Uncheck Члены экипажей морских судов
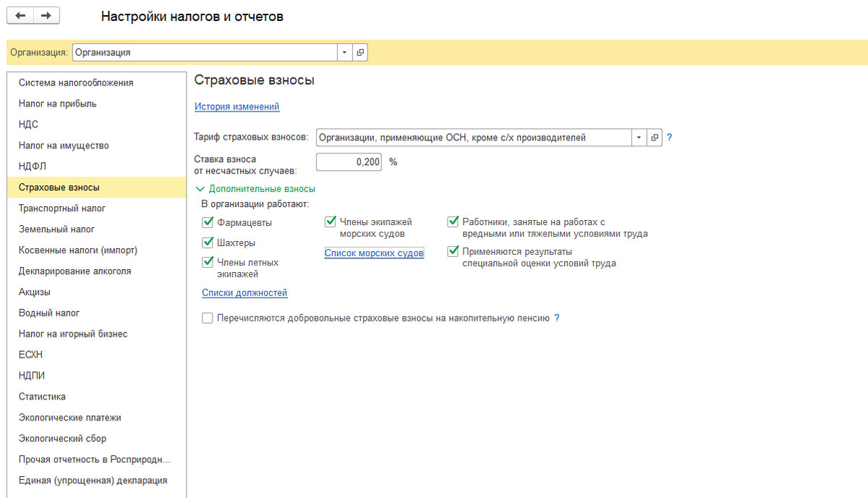Viewport: 868px width, 498px height. click(x=331, y=222)
